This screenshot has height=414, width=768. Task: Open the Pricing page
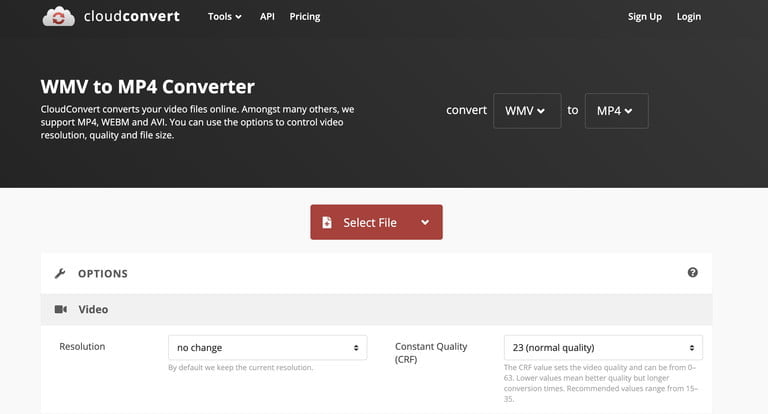305,17
